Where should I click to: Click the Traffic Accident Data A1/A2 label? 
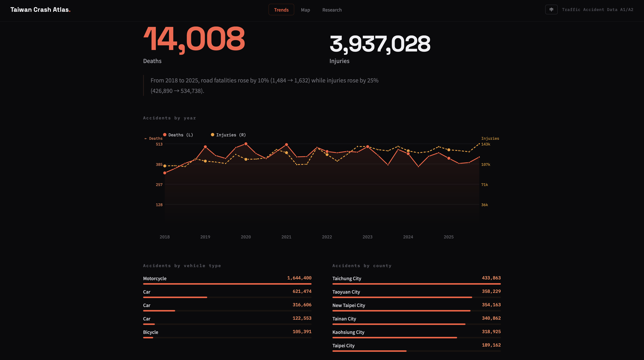point(597,10)
